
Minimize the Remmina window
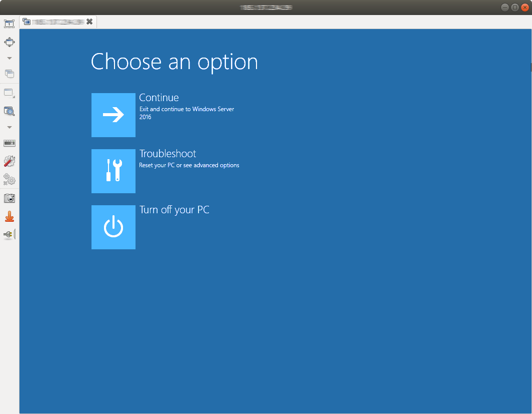coord(505,8)
